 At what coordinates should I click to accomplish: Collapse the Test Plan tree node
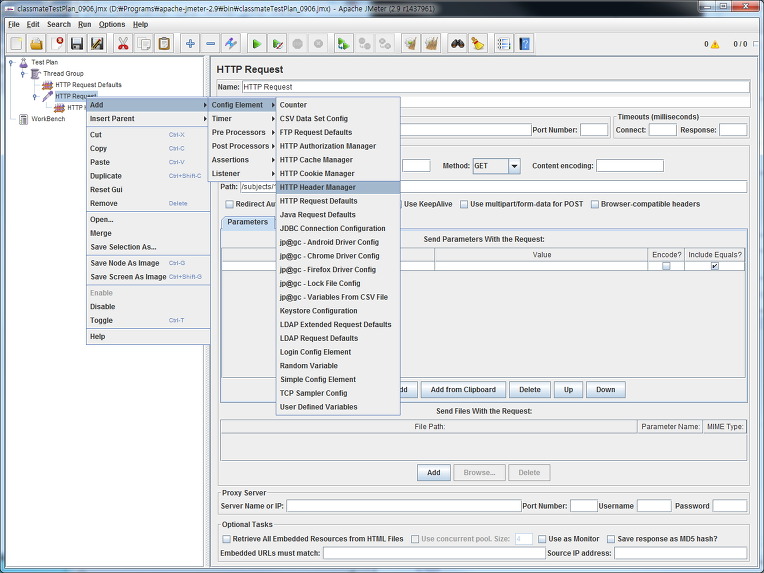point(11,62)
